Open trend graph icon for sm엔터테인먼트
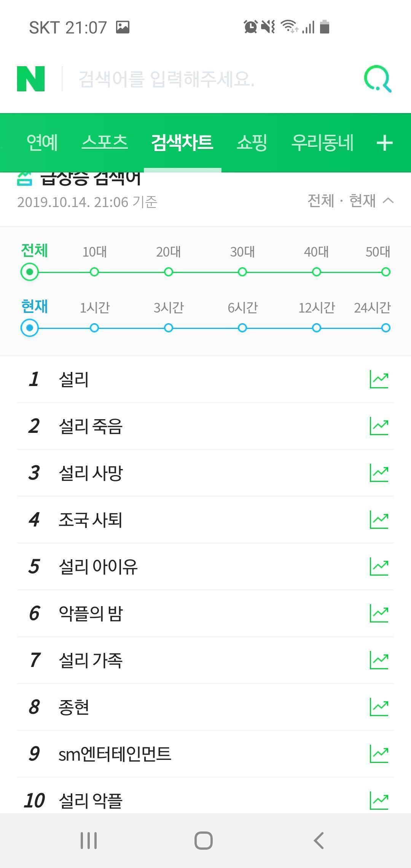This screenshot has height=868, width=411. [379, 754]
